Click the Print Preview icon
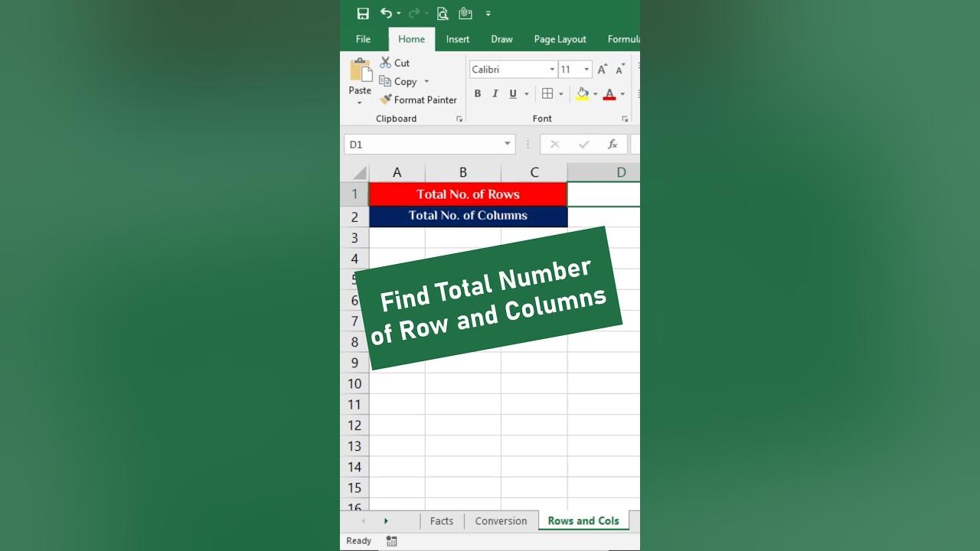 [443, 13]
